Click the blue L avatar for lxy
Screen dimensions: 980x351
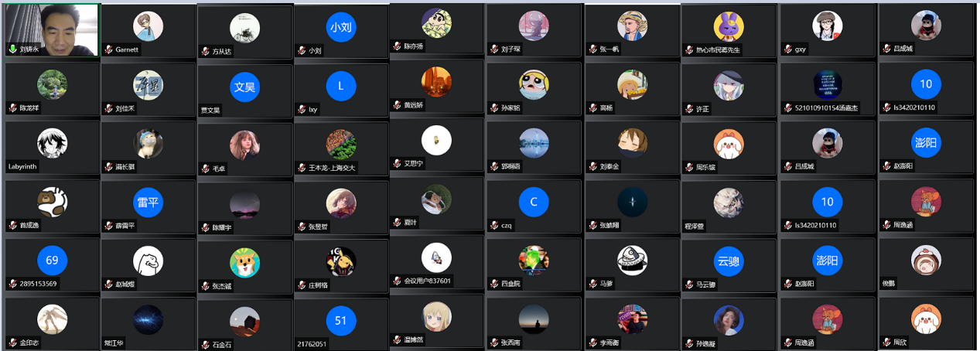[x=341, y=86]
